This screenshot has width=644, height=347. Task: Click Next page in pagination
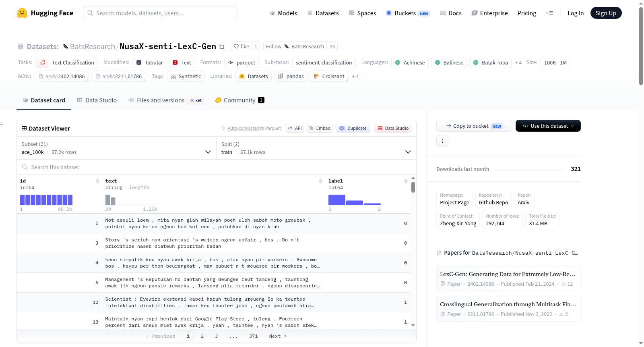pyautogui.click(x=278, y=336)
